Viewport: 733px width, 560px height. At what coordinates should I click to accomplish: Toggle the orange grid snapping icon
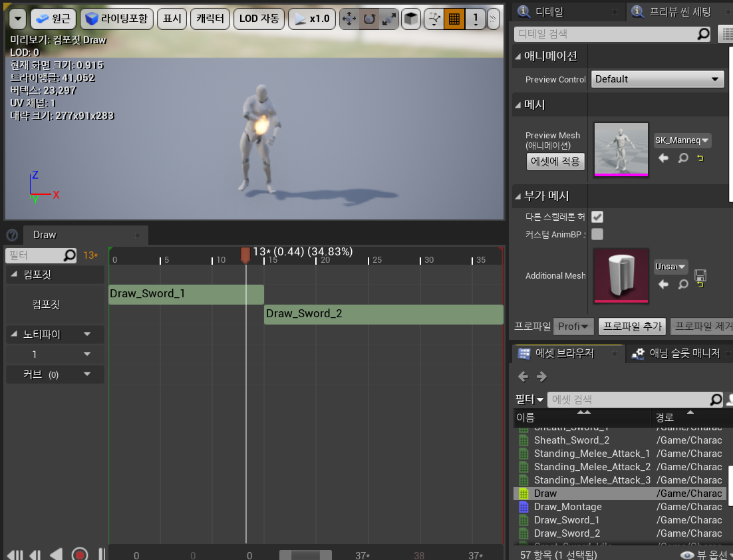click(454, 19)
